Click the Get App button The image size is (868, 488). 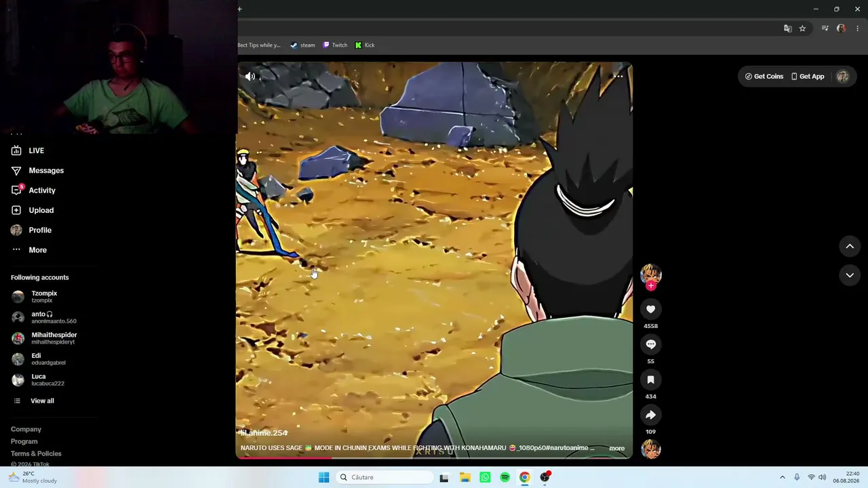pos(808,77)
